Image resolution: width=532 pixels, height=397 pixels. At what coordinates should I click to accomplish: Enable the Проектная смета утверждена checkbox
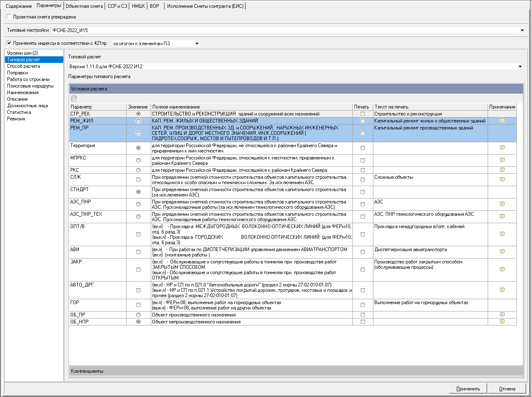coord(9,17)
